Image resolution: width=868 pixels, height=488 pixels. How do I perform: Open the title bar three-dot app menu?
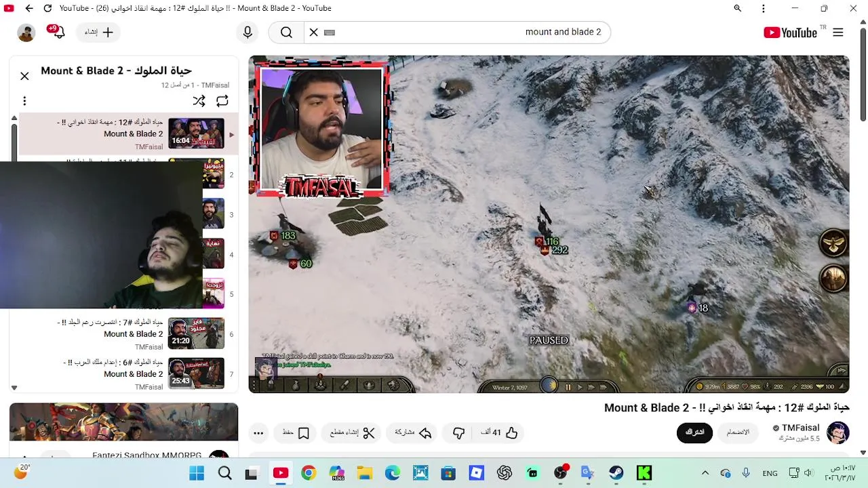764,8
